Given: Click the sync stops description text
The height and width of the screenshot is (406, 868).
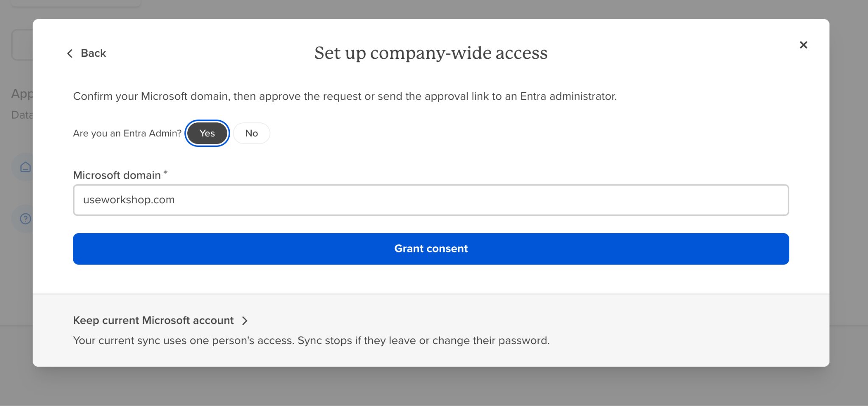Looking at the screenshot, I should pos(311,341).
